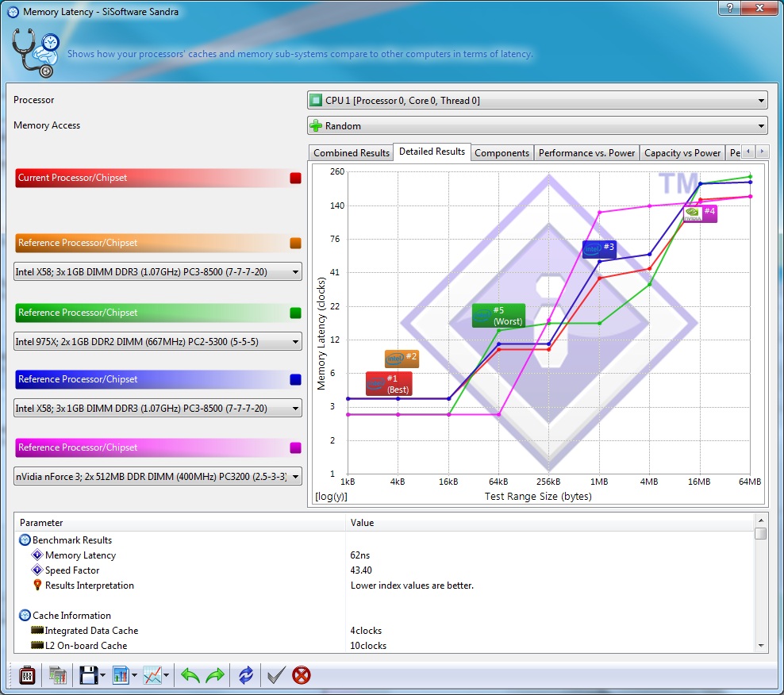Open the bar chart icon dropdown arrow
784x695 pixels.
click(134, 675)
